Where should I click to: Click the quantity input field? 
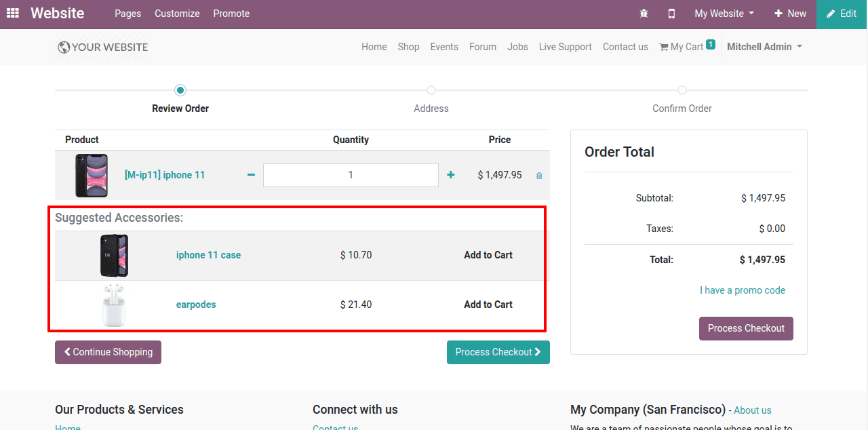pos(351,175)
